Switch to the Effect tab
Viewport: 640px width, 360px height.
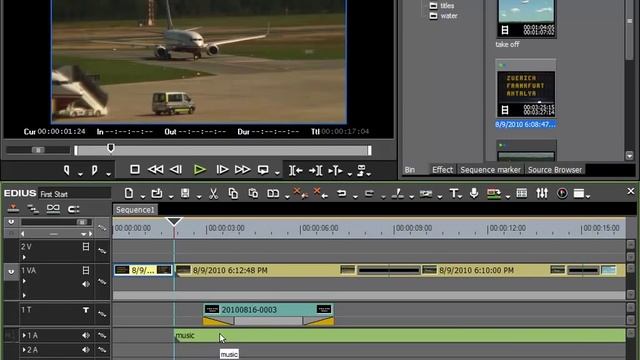442,170
